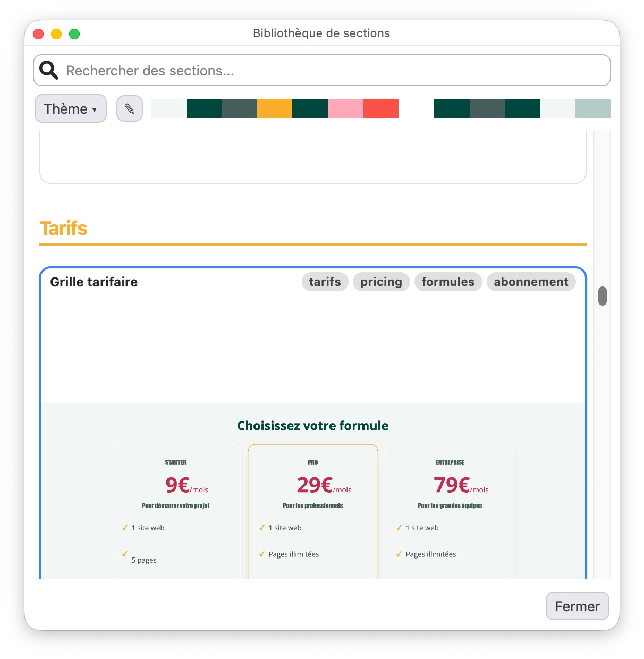
Task: Pick the pink color swatch
Action: pyautogui.click(x=345, y=108)
